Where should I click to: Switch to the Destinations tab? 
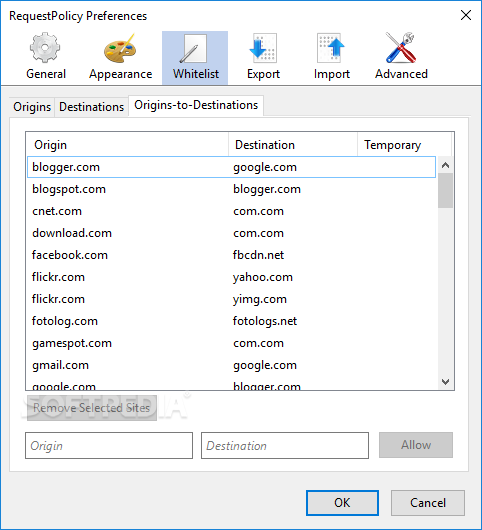coord(91,107)
